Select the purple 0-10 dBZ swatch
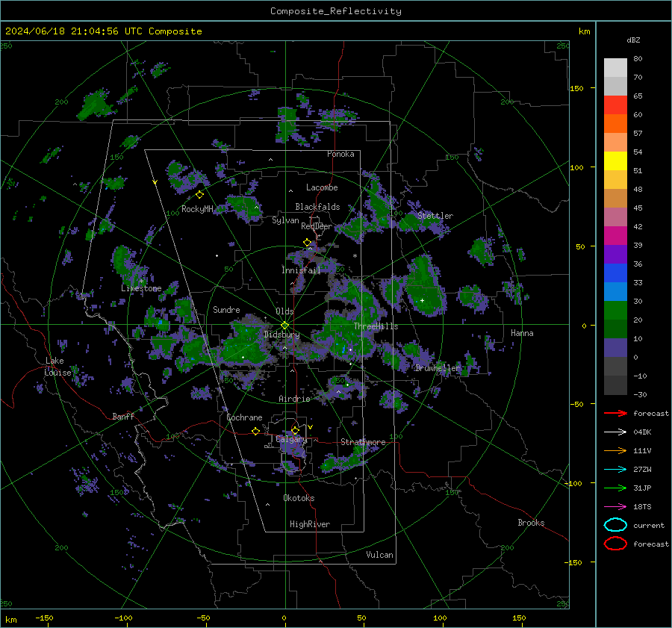Viewport: 672px width, 628px height. 615,348
